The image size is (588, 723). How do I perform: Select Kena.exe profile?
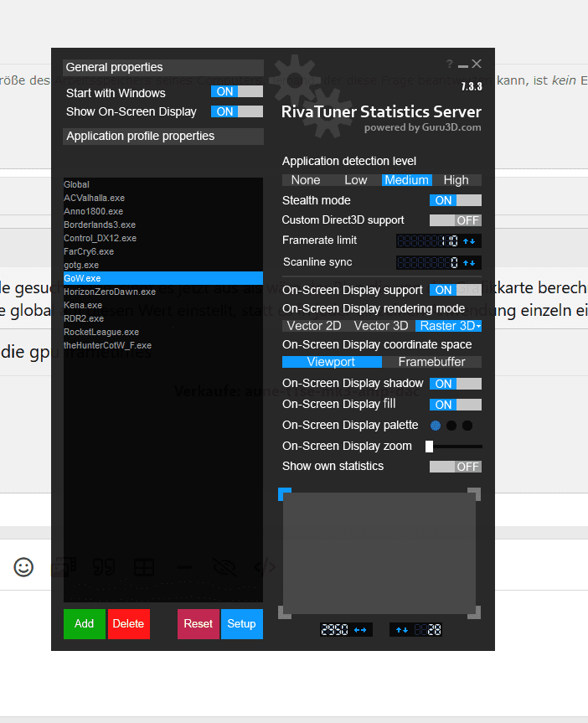coord(163,305)
